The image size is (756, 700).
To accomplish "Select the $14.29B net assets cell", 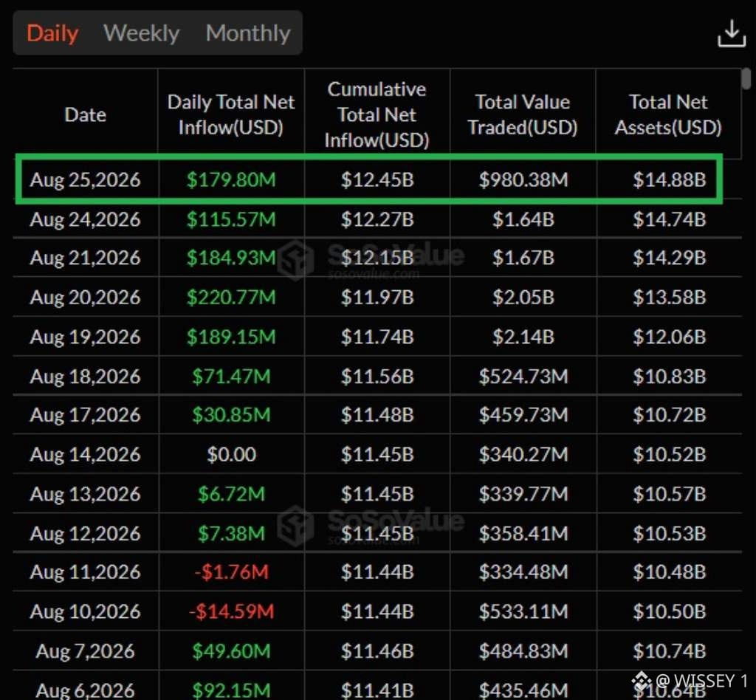I will [669, 258].
